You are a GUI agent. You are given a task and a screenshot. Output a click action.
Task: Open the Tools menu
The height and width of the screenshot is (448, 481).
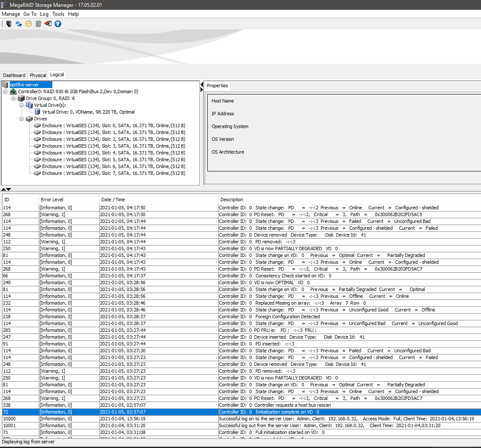(58, 14)
